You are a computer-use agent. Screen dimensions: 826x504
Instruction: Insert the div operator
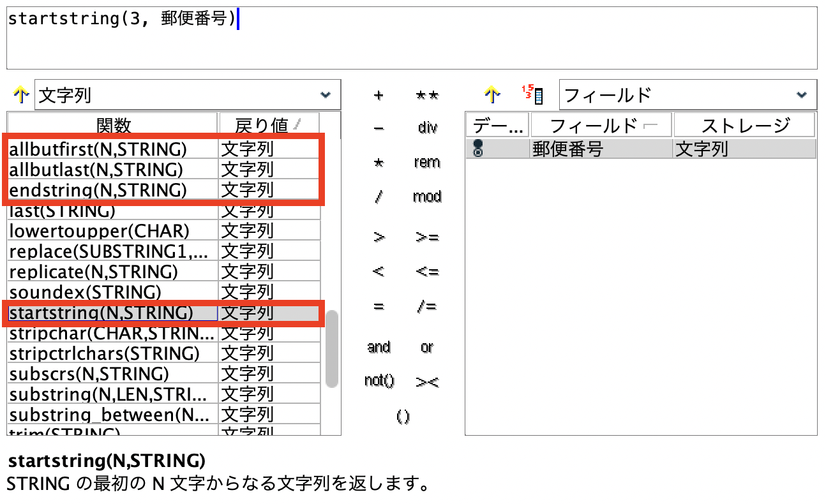point(426,128)
